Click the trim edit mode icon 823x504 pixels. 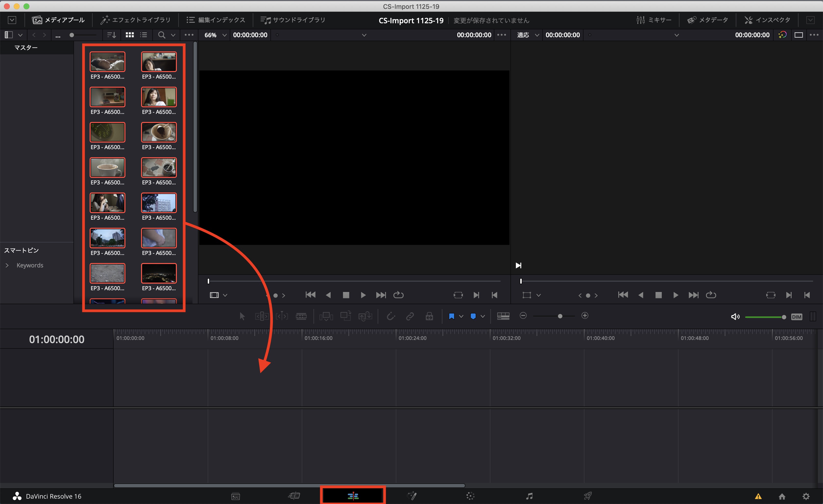coord(262,316)
